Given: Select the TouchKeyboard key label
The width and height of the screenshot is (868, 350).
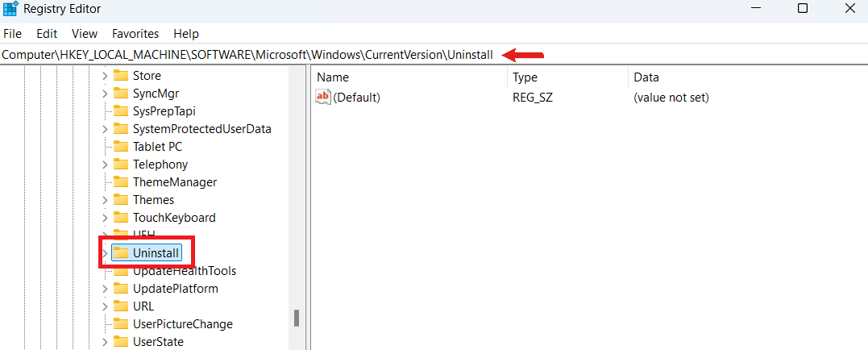Looking at the screenshot, I should tap(174, 218).
